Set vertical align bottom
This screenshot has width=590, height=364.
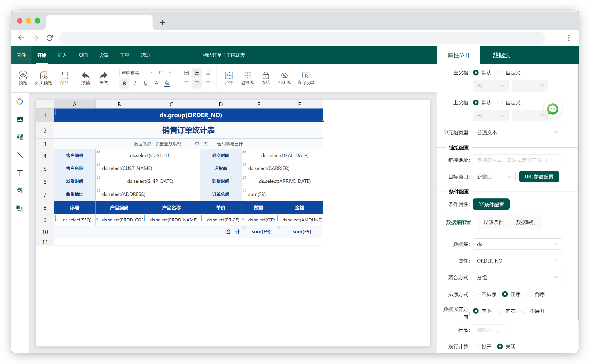coord(208,73)
